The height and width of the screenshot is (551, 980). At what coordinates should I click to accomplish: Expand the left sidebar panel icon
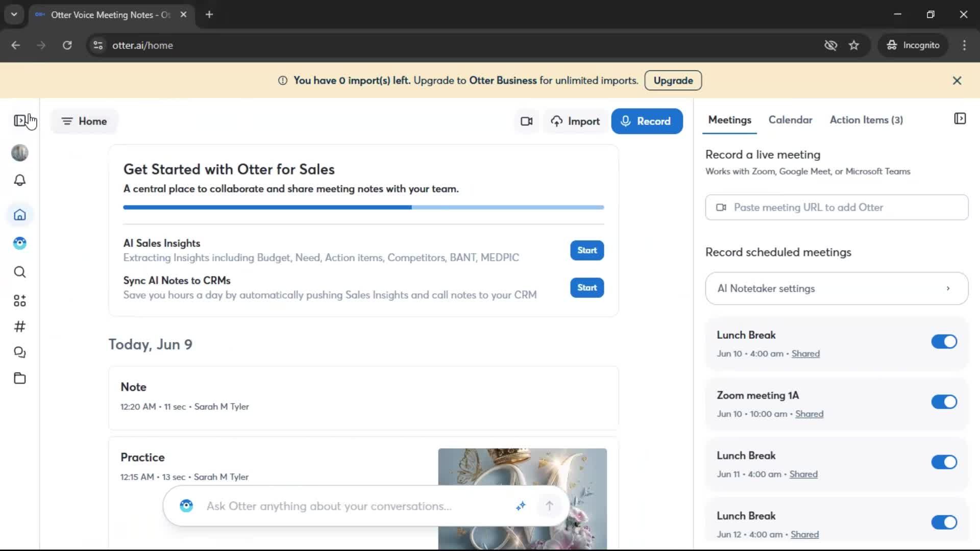[x=19, y=120]
